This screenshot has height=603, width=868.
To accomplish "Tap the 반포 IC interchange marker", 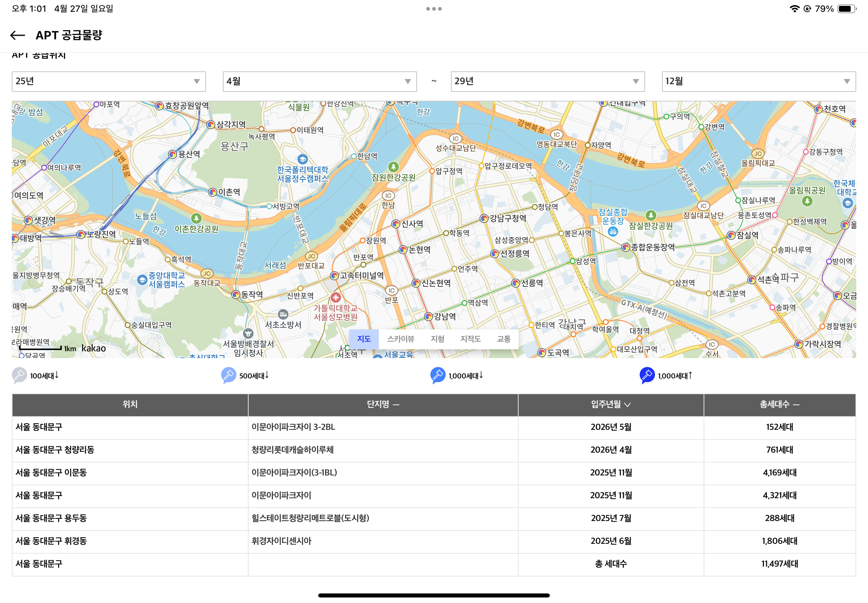I will pyautogui.click(x=391, y=290).
